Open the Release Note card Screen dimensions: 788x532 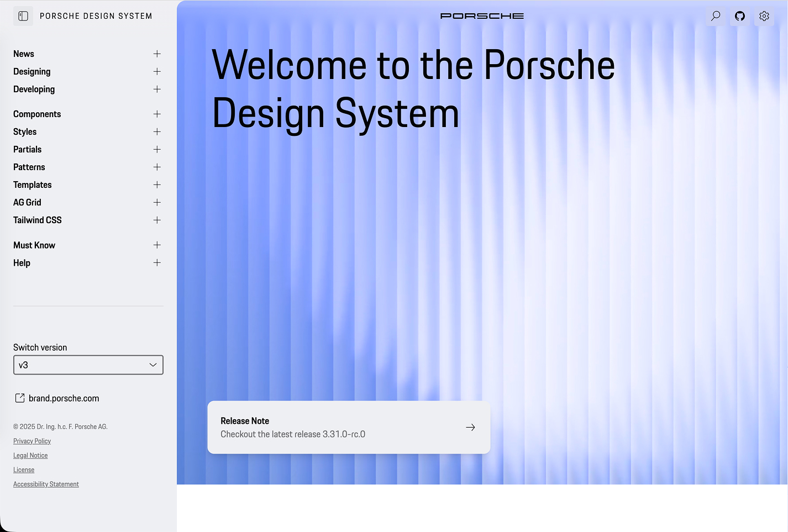349,427
